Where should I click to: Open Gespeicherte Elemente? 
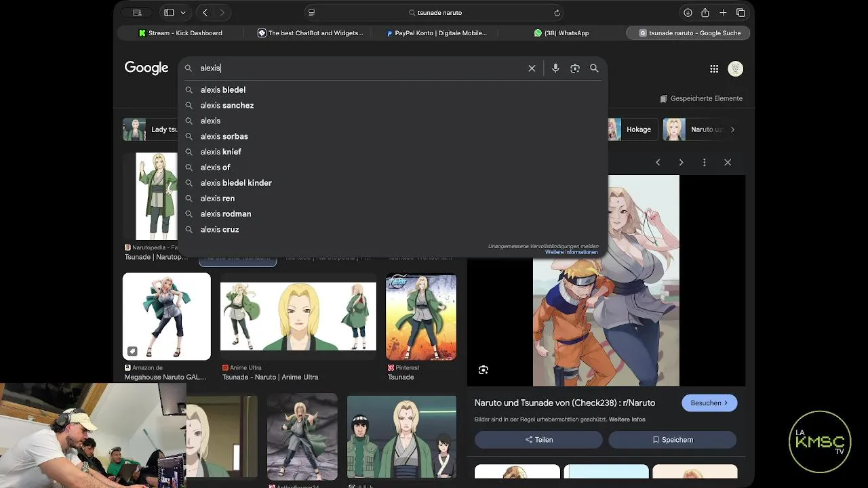coord(701,98)
